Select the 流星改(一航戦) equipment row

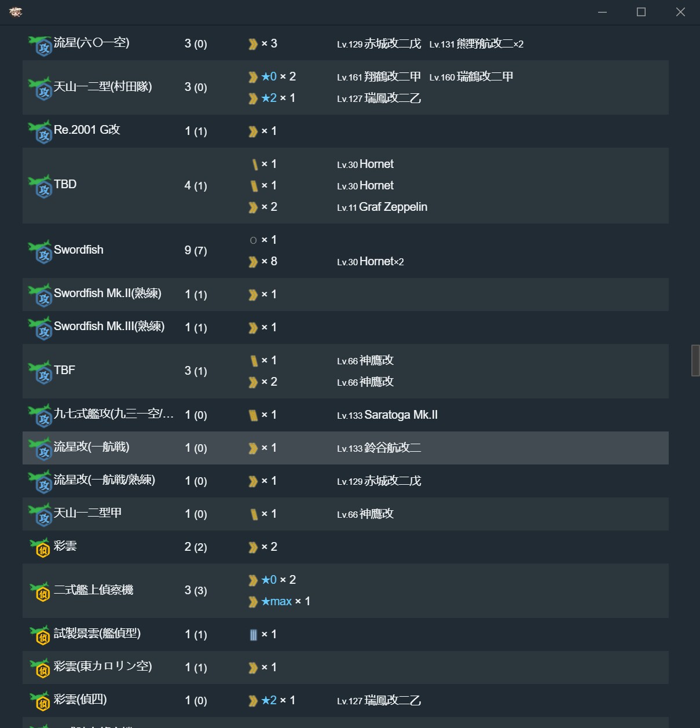point(345,448)
